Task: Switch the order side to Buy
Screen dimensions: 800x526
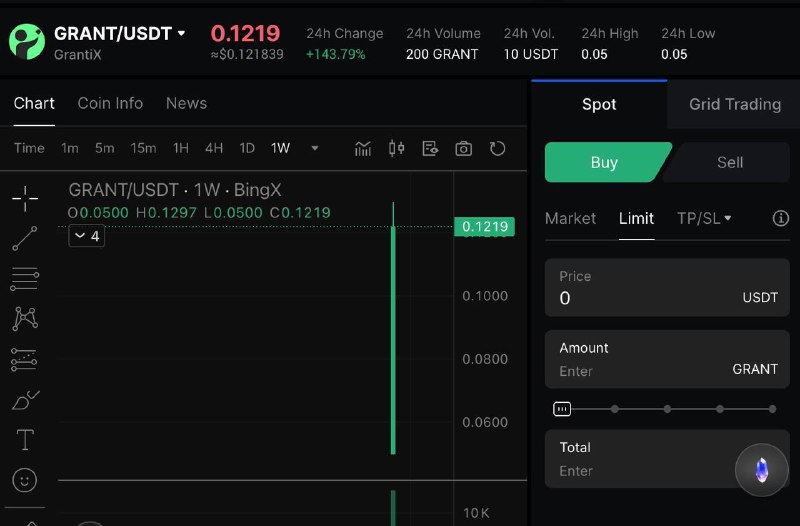Action: [604, 162]
